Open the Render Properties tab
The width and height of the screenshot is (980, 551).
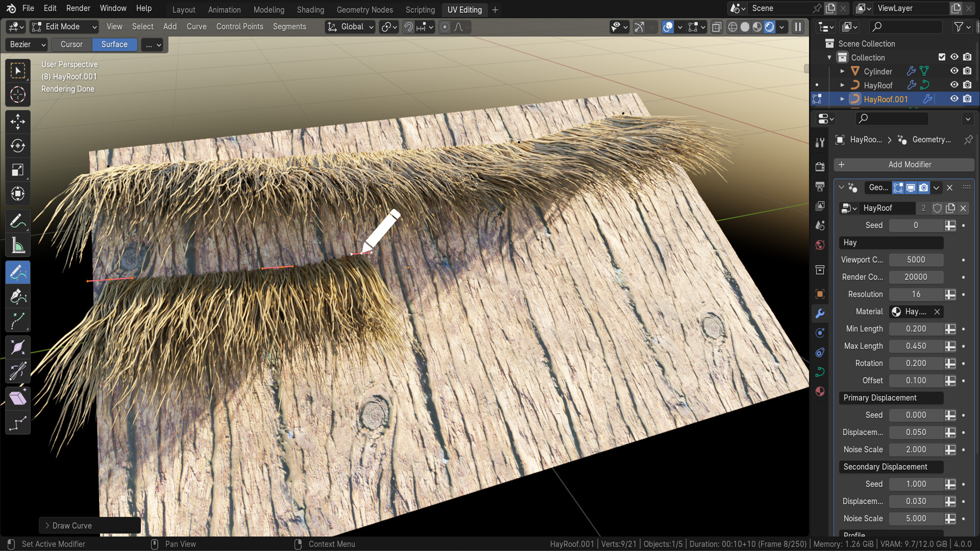click(x=820, y=166)
